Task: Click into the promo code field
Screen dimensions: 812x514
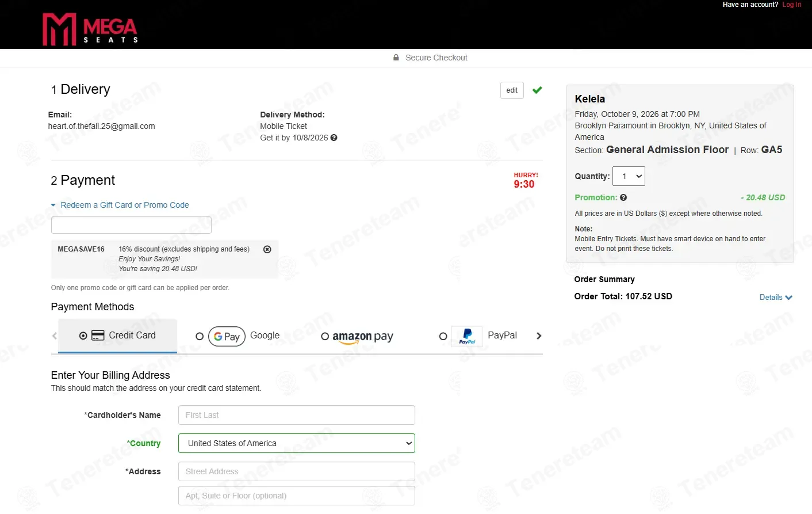Action: (x=131, y=225)
